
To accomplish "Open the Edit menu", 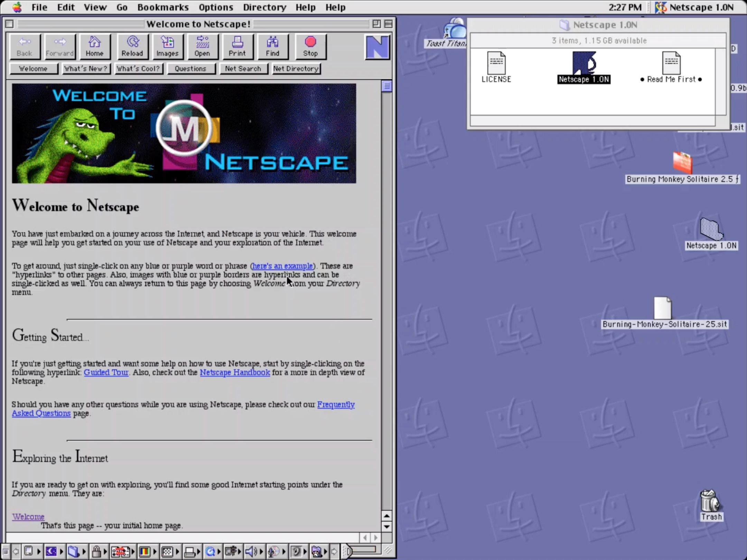I will tap(65, 7).
